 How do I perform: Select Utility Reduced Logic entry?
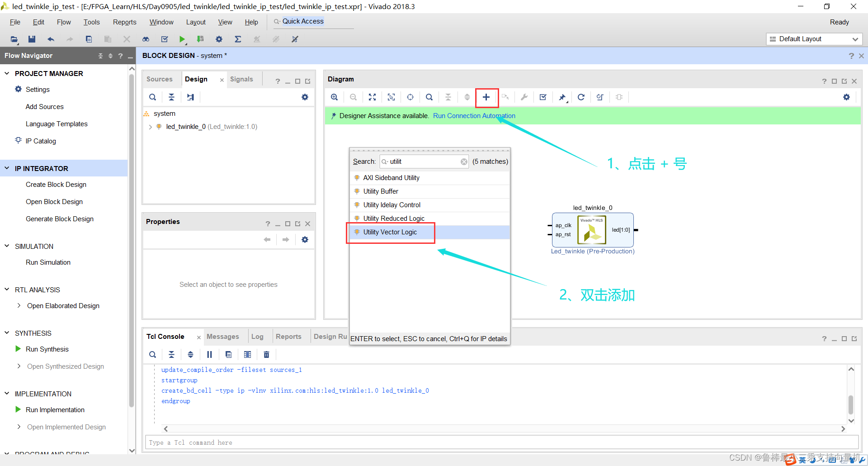click(430, 219)
